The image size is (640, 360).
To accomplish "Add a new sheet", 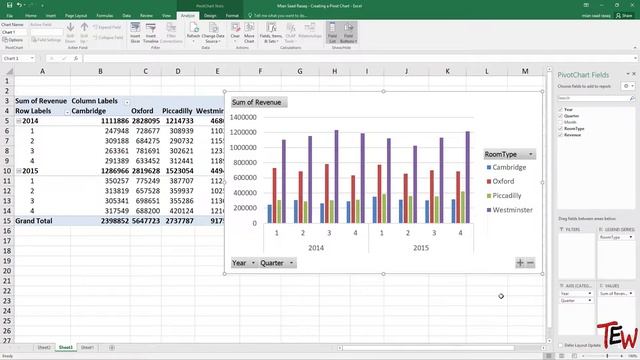I will click(111, 347).
